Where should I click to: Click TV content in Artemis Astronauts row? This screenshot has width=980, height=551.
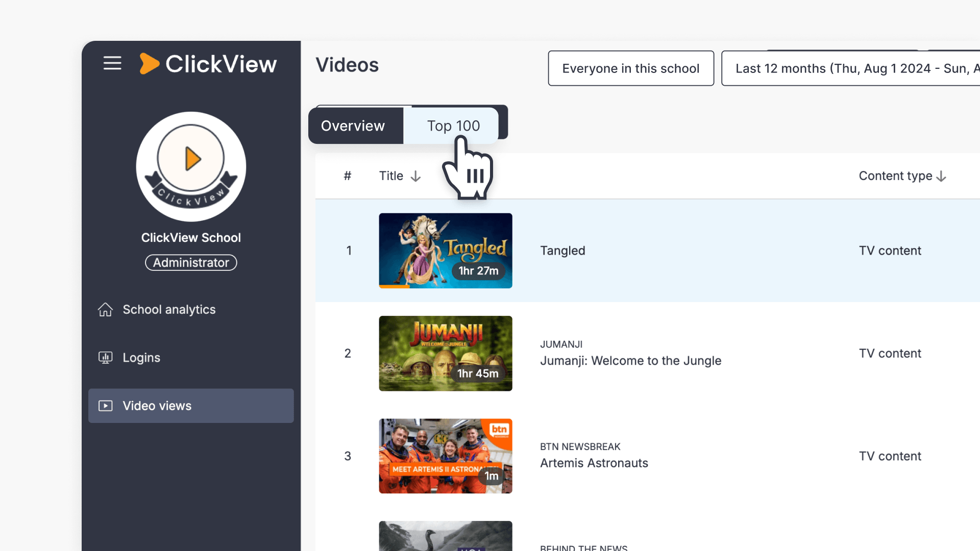(x=890, y=456)
